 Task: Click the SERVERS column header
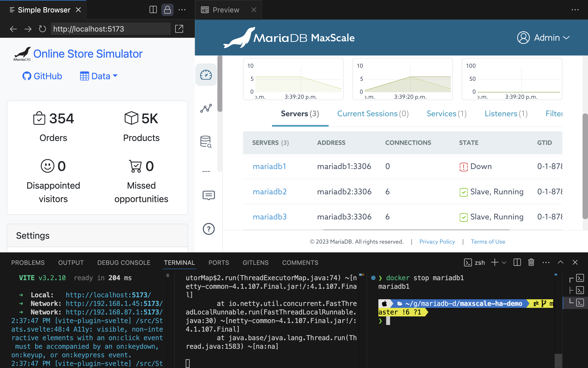coord(270,143)
